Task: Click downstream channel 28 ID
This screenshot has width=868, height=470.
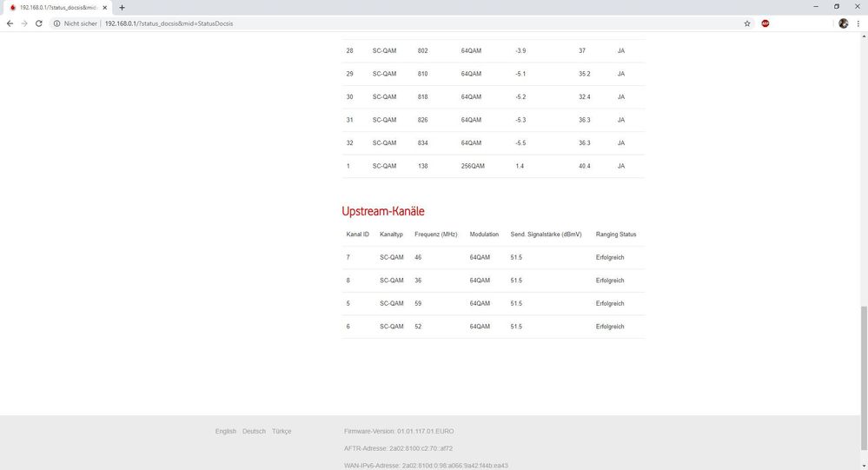Action: pos(350,50)
